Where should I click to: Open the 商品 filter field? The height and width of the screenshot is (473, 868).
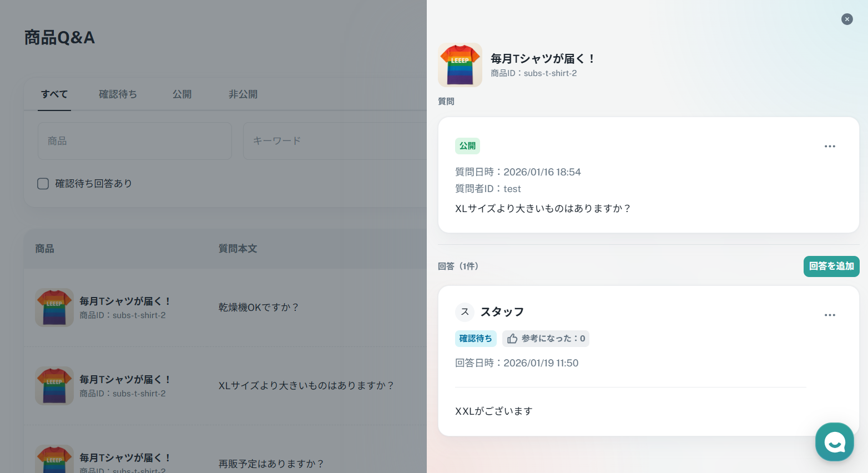[135, 141]
